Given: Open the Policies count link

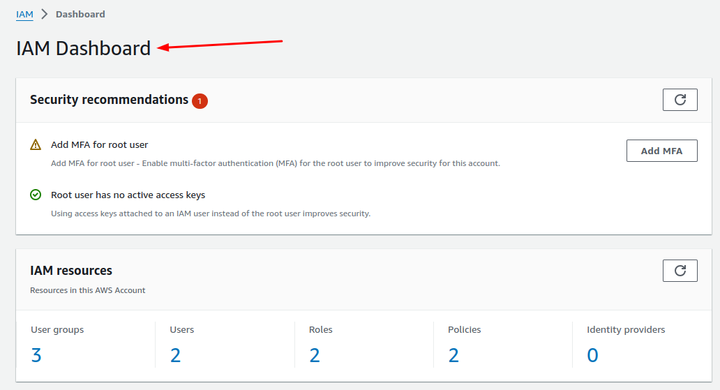Looking at the screenshot, I should tap(454, 355).
